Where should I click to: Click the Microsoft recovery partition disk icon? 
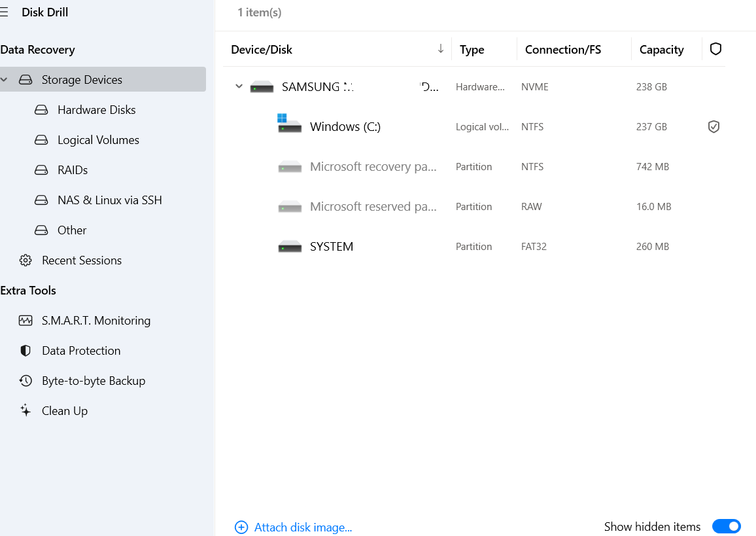(x=290, y=167)
